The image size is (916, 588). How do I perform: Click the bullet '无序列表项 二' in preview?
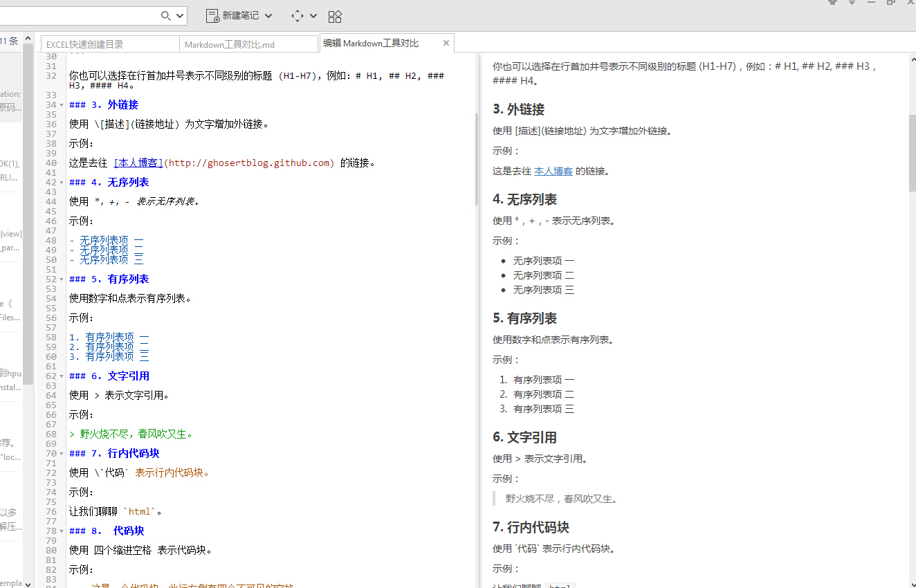544,275
